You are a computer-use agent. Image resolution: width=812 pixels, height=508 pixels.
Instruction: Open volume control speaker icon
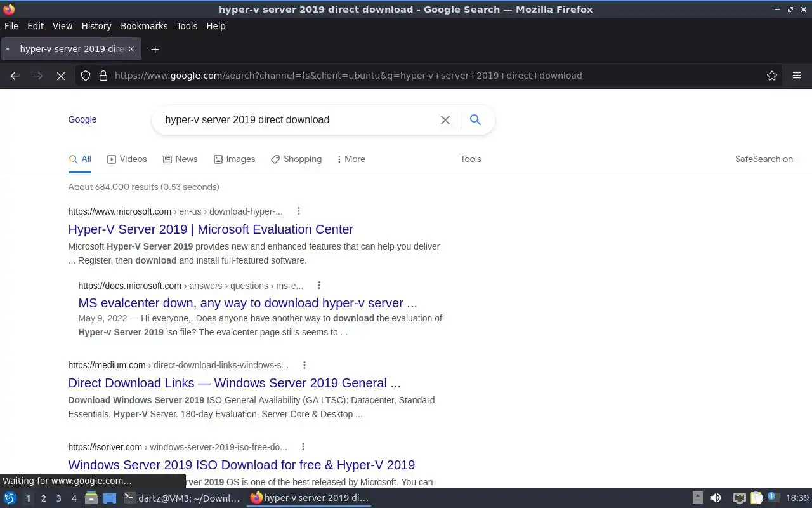[x=716, y=498]
